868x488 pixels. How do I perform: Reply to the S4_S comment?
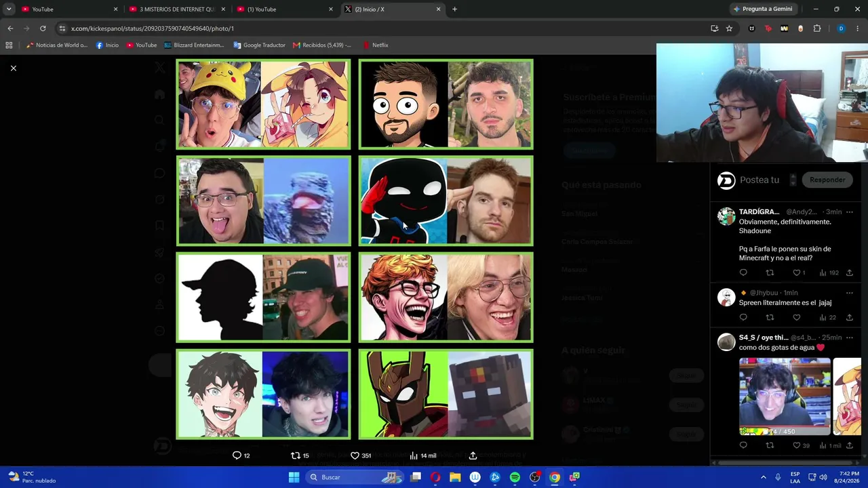click(743, 445)
